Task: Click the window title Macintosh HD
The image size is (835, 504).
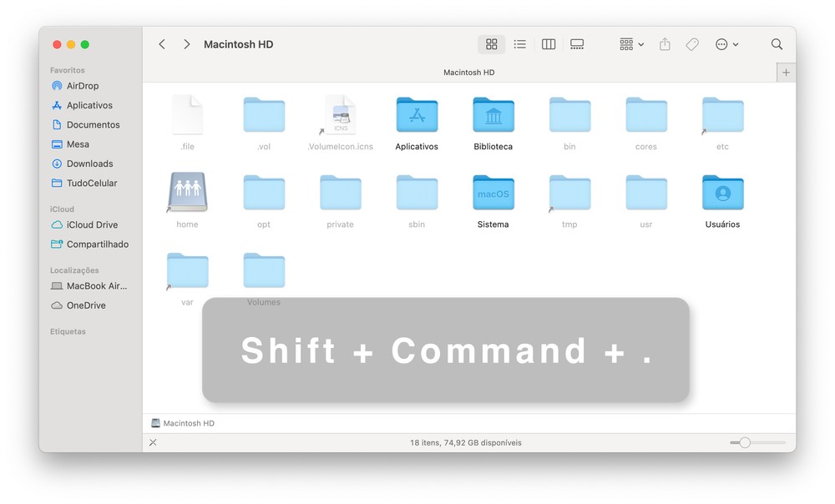Action: click(239, 44)
